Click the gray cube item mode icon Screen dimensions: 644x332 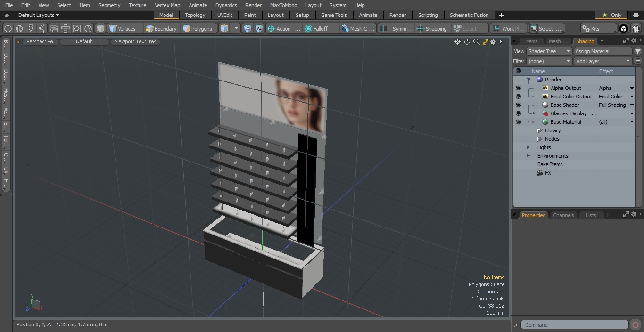point(100,29)
